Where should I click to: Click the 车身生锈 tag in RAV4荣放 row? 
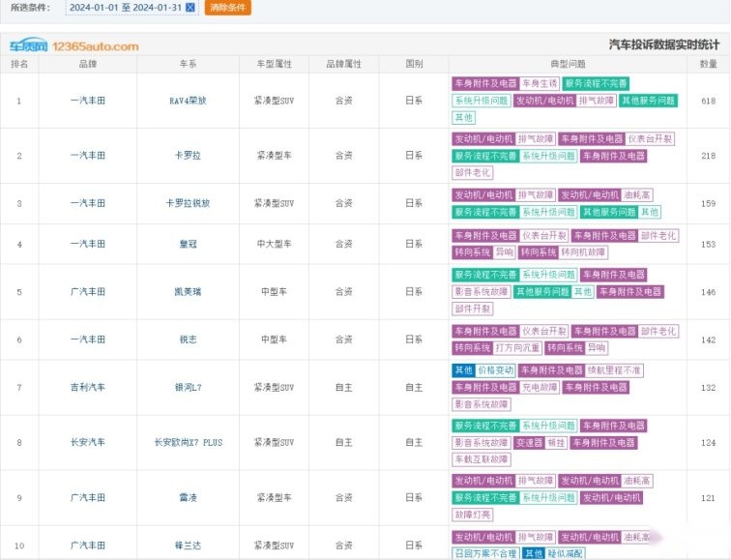[x=540, y=84]
